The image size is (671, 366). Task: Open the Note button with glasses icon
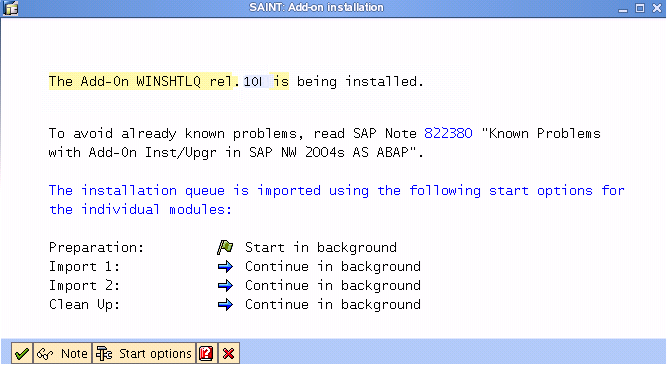tap(63, 353)
